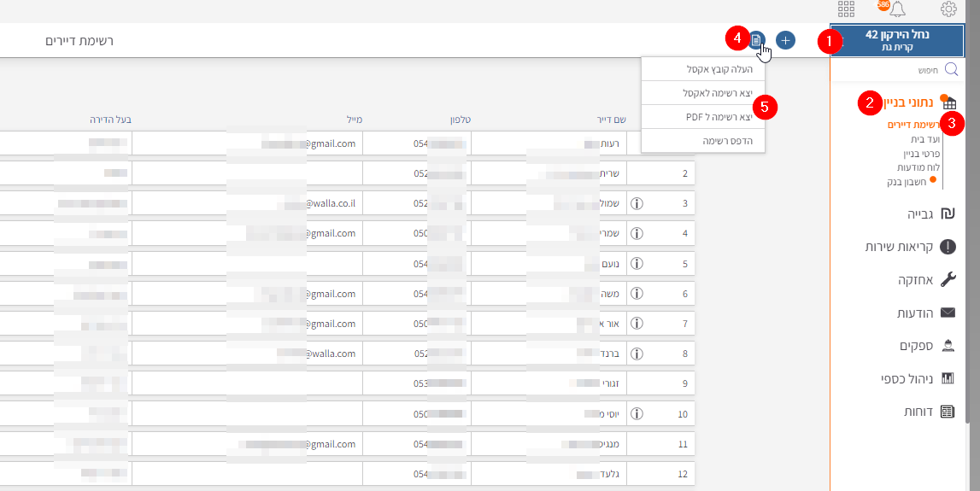Click the info icon in tenant row 7
The width and height of the screenshot is (980, 491).
coord(637,324)
